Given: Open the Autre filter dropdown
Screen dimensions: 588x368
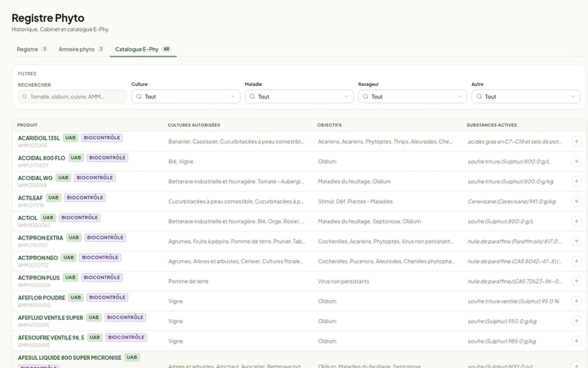Looking at the screenshot, I should (x=526, y=96).
